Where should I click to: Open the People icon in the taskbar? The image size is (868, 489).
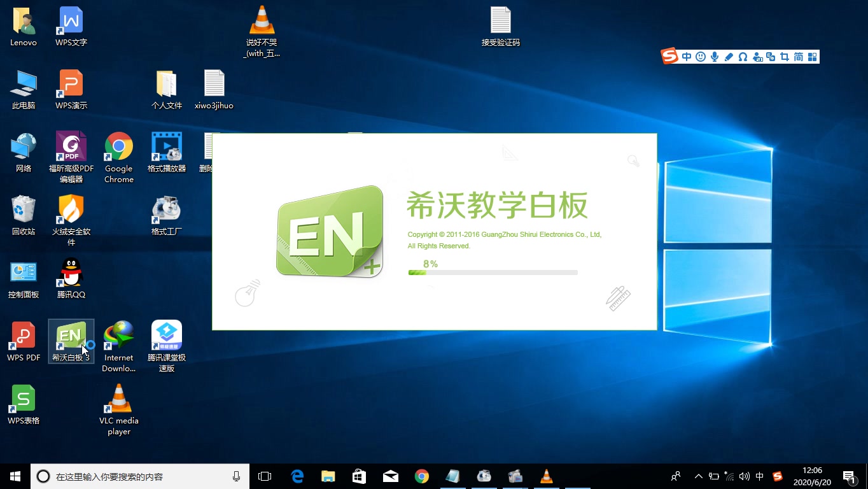[676, 476]
